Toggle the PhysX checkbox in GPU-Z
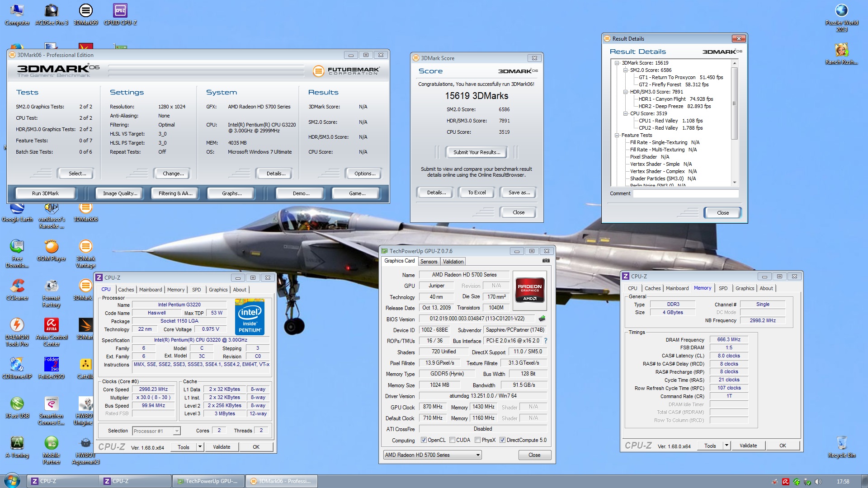The image size is (868, 488). (477, 440)
